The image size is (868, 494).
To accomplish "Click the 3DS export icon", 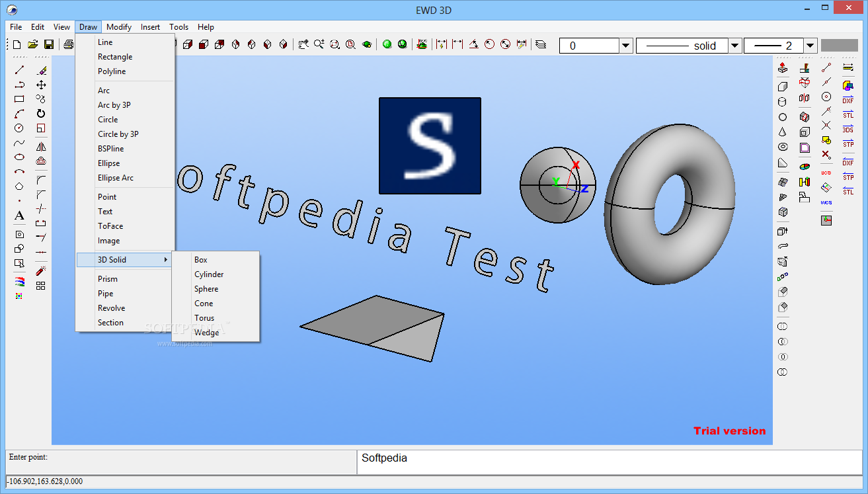I will [x=848, y=129].
